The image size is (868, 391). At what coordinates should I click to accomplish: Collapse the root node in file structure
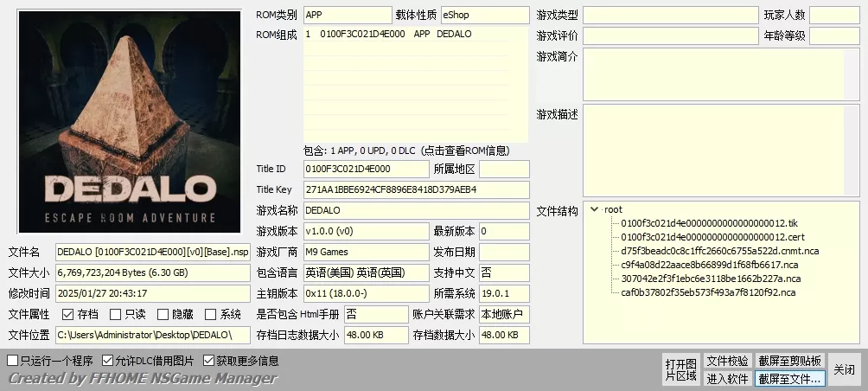pos(594,209)
